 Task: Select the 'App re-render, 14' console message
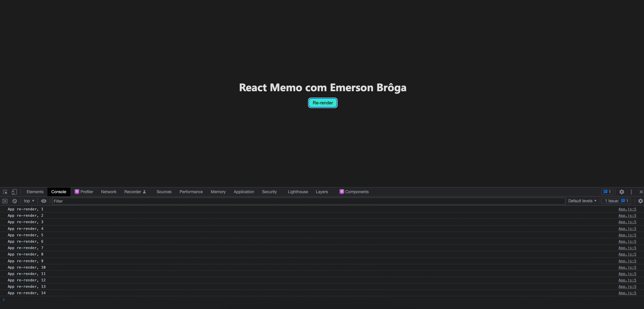point(27,293)
